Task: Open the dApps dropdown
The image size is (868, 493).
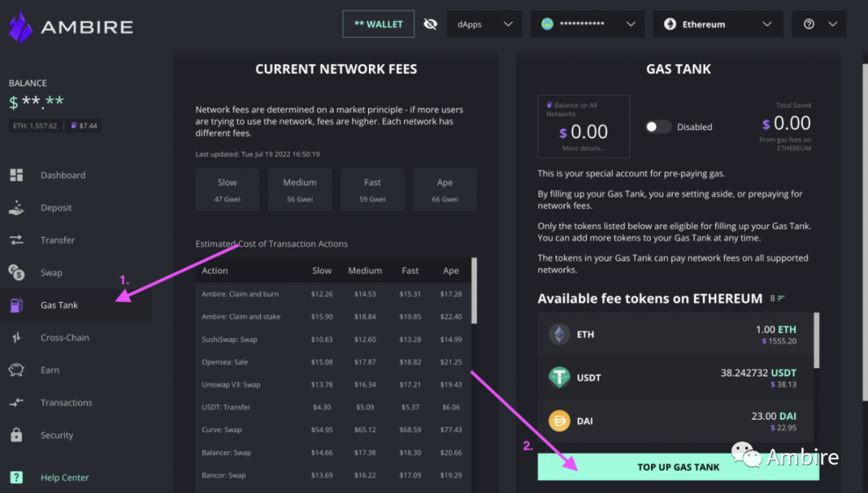Action: (x=485, y=24)
